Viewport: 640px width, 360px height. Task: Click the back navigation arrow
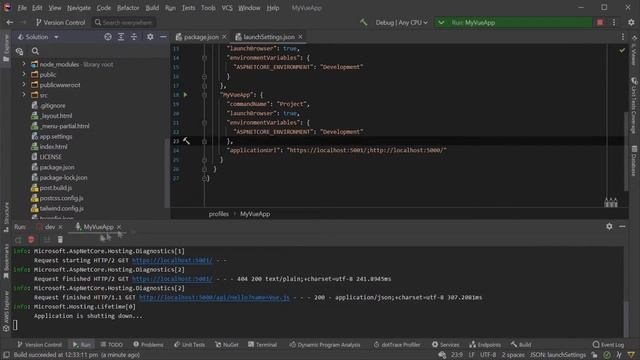10,22
